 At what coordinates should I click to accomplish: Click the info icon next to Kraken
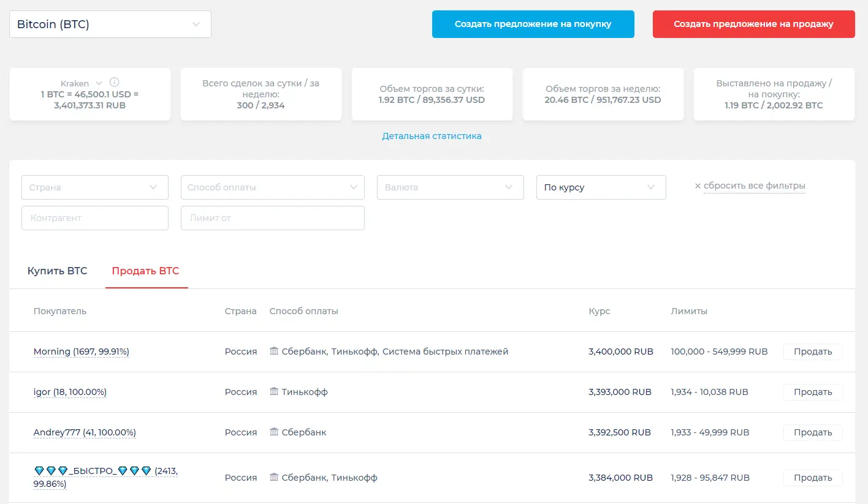pyautogui.click(x=115, y=83)
